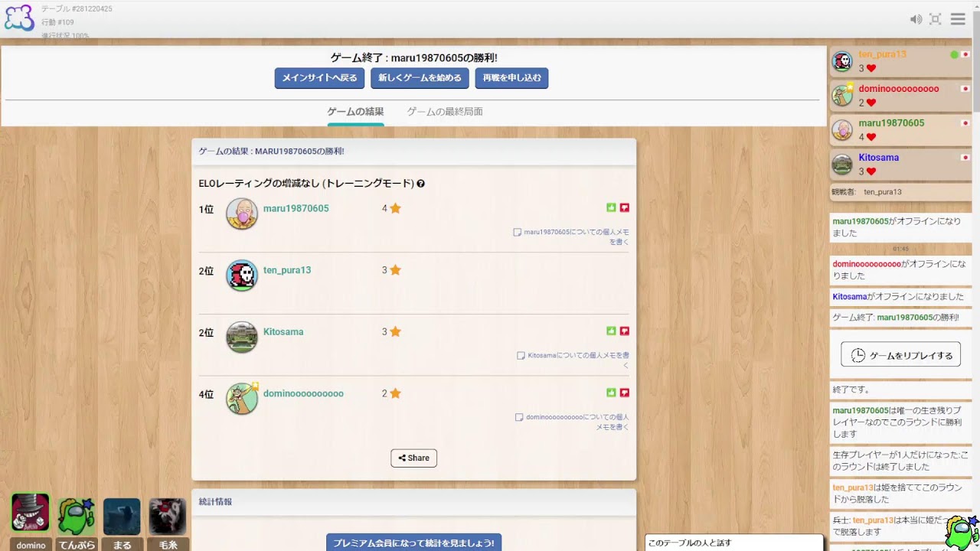Click the chat avatar icon at bottom right

[962, 533]
